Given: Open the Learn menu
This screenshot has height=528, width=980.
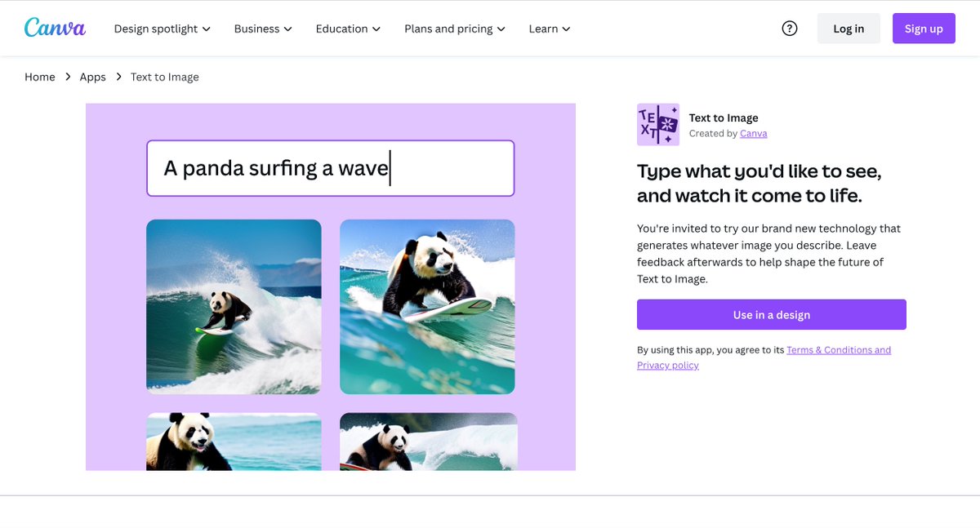Looking at the screenshot, I should (x=550, y=29).
